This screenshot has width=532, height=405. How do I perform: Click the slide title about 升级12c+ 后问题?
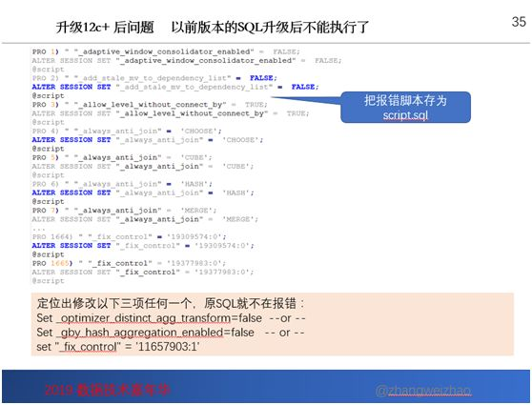tap(212, 27)
